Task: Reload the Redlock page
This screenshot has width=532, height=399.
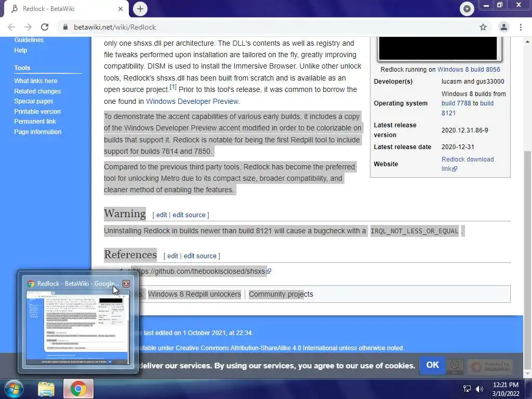Action: (45, 27)
